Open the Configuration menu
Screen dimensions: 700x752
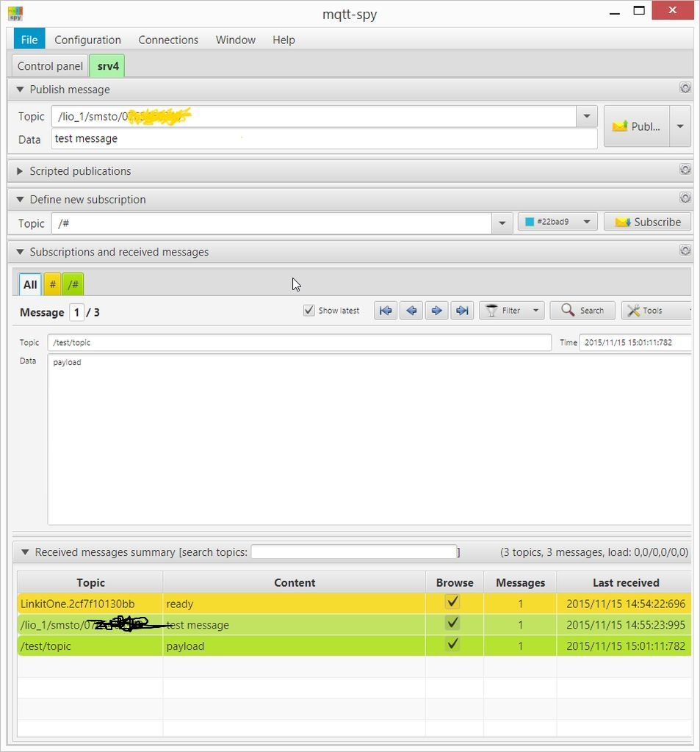(88, 40)
